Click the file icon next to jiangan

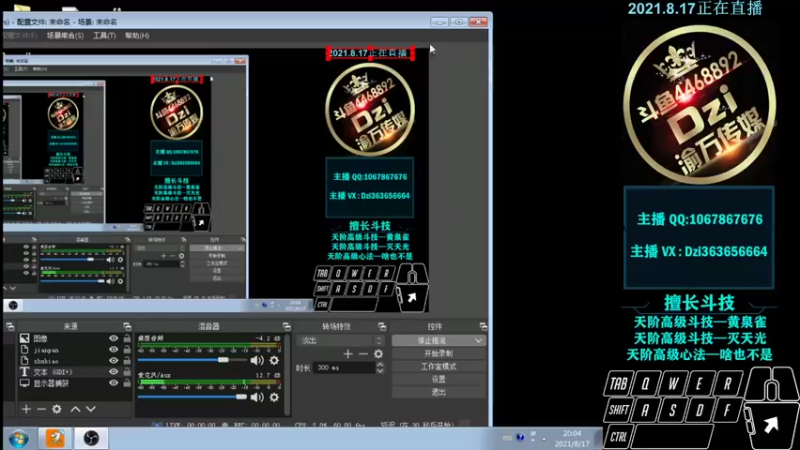(x=24, y=349)
